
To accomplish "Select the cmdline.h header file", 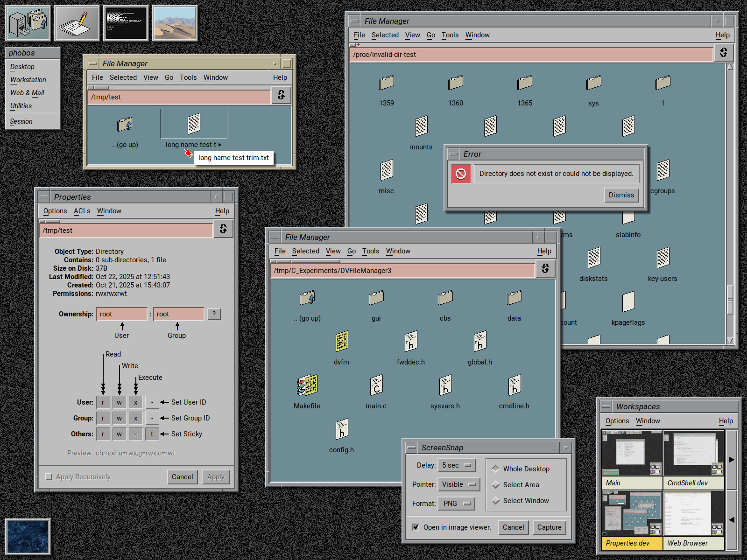I will [514, 385].
